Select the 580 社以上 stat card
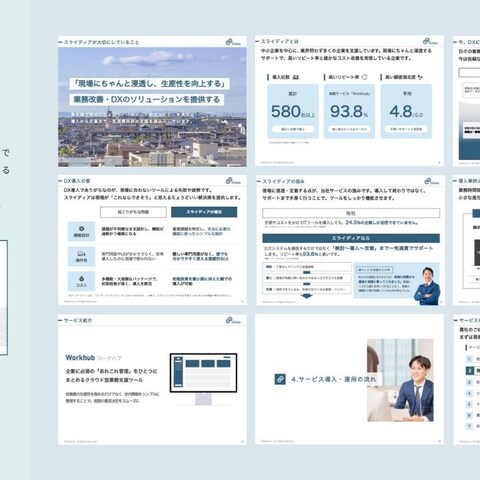This screenshot has width=480, height=480. point(293,111)
